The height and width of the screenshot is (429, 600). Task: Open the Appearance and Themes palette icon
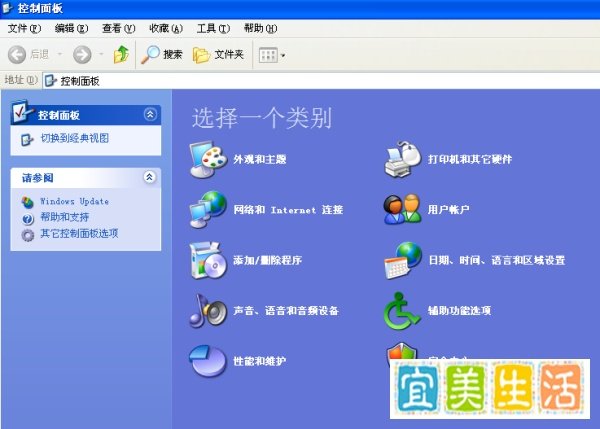click(x=209, y=159)
